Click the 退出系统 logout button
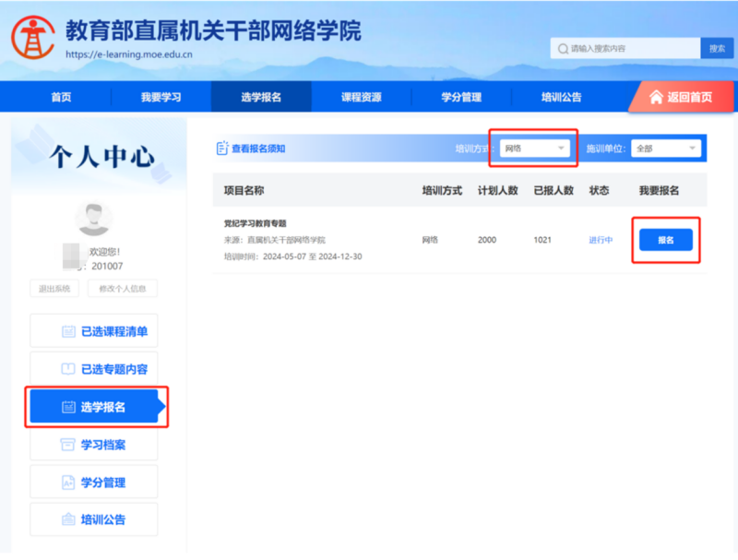Screen dimensions: 738x560 pyautogui.click(x=54, y=289)
